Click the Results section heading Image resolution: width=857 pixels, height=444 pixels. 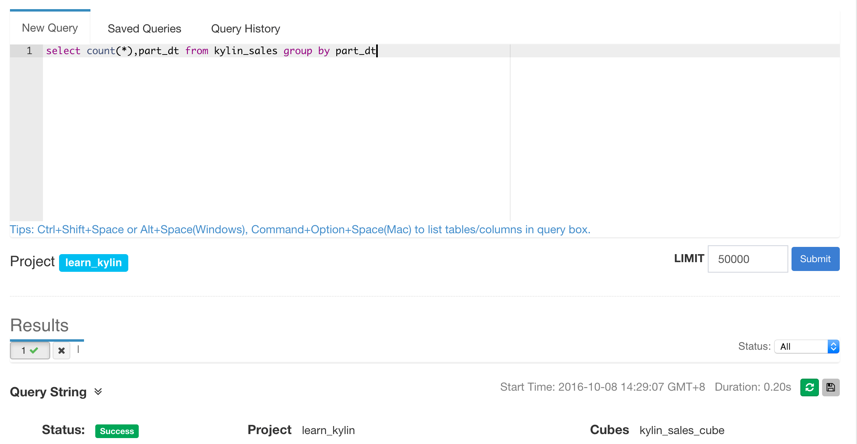point(39,325)
